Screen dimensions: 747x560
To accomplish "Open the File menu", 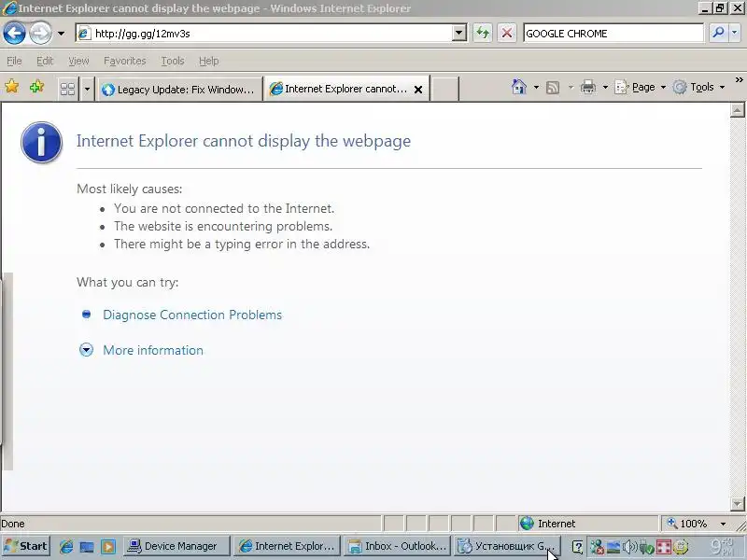I will 14,61.
